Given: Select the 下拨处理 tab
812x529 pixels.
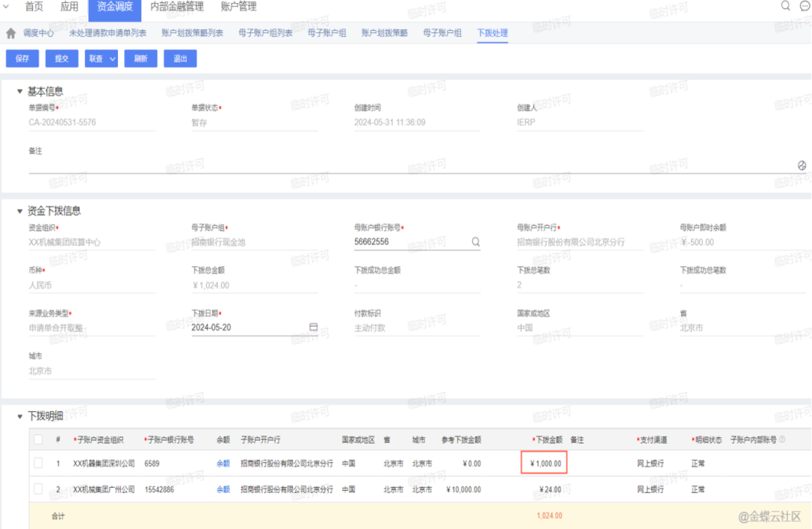Looking at the screenshot, I should (x=492, y=33).
